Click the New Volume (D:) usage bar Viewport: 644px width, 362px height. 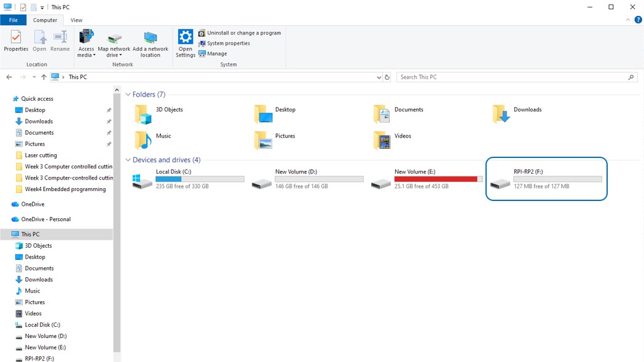(319, 179)
